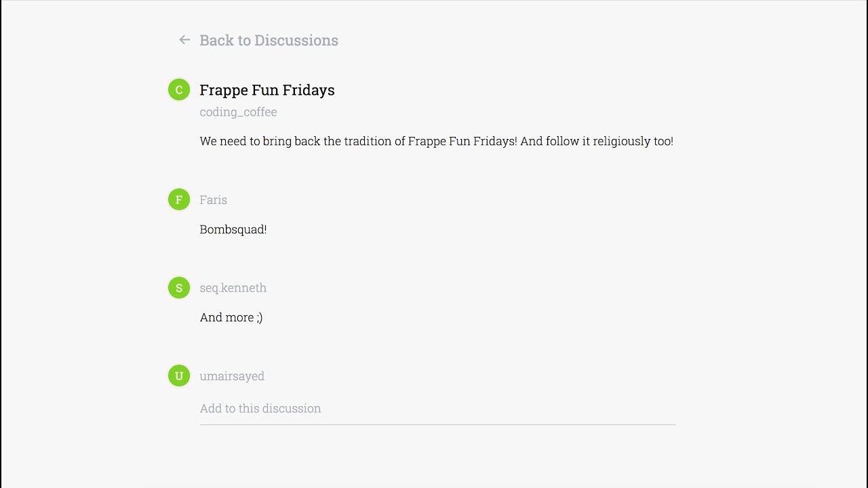Click the green S avatar for seq.kenneth
Viewport: 868px width, 488px height.
tap(179, 287)
